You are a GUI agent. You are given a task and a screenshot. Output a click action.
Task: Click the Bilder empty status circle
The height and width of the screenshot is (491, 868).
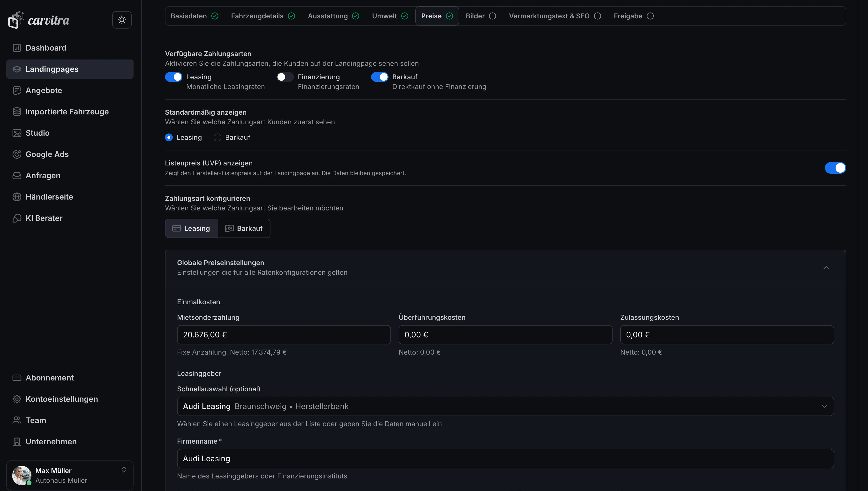[493, 16]
